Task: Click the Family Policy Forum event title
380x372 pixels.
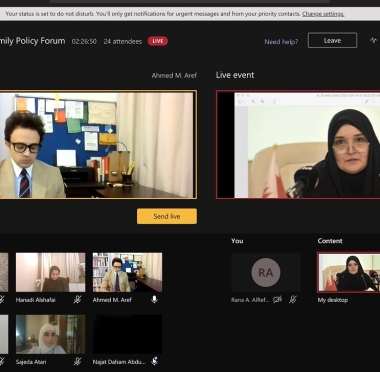Action: click(33, 41)
